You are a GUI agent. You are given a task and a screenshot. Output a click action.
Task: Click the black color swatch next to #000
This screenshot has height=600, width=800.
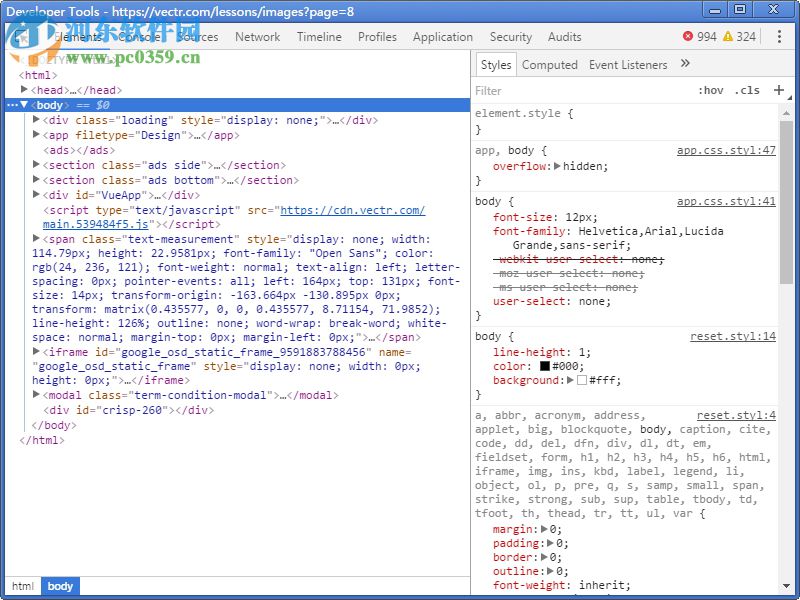coord(546,366)
